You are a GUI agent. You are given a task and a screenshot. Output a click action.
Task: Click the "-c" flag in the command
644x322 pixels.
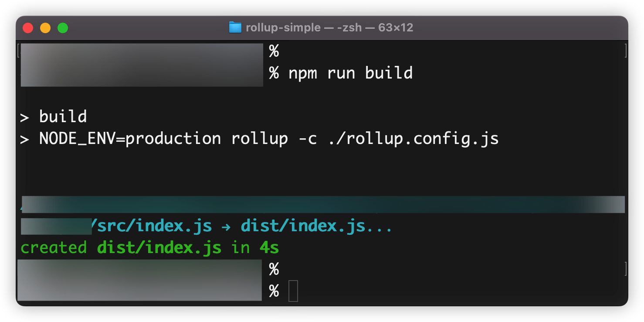point(308,139)
